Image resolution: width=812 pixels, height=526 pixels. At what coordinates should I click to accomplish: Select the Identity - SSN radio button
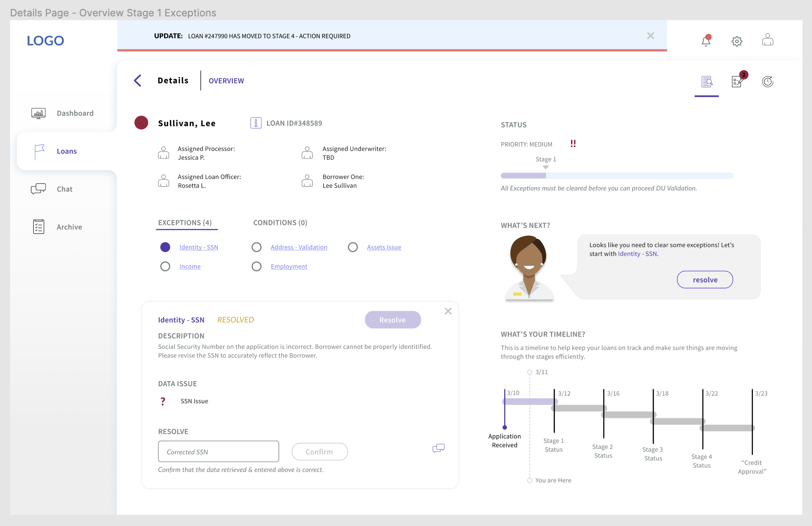[165, 247]
